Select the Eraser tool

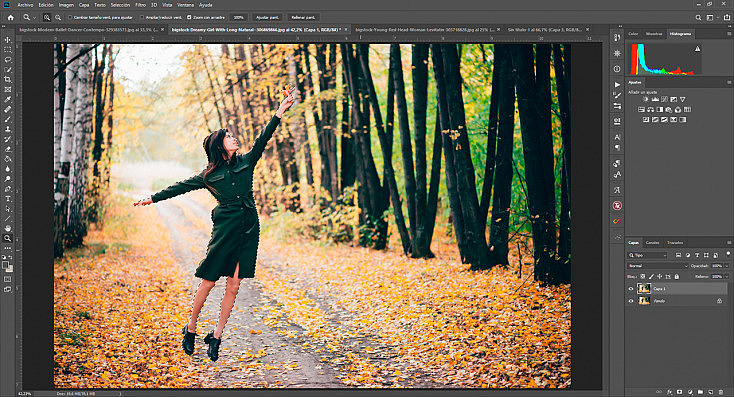[x=7, y=149]
